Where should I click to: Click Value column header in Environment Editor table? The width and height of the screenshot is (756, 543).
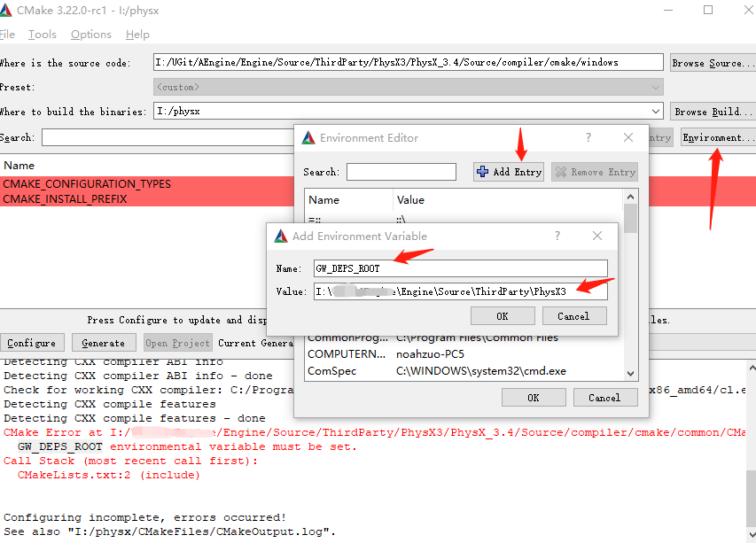(410, 200)
